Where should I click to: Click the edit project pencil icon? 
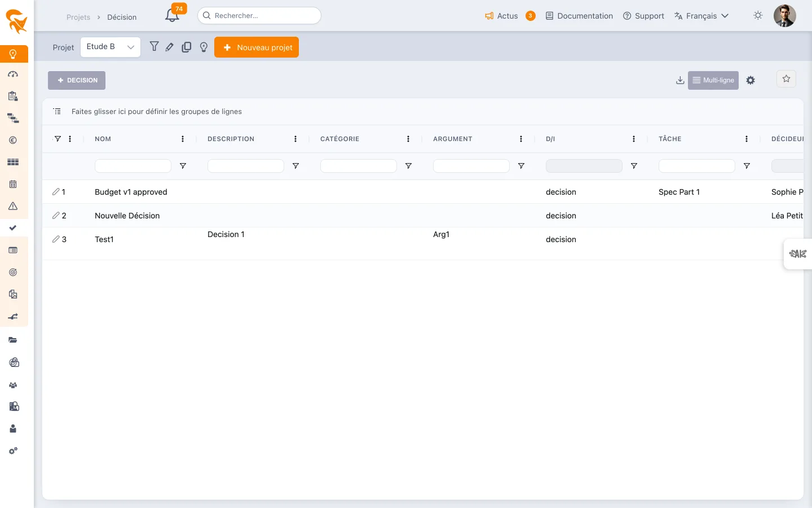pos(170,47)
